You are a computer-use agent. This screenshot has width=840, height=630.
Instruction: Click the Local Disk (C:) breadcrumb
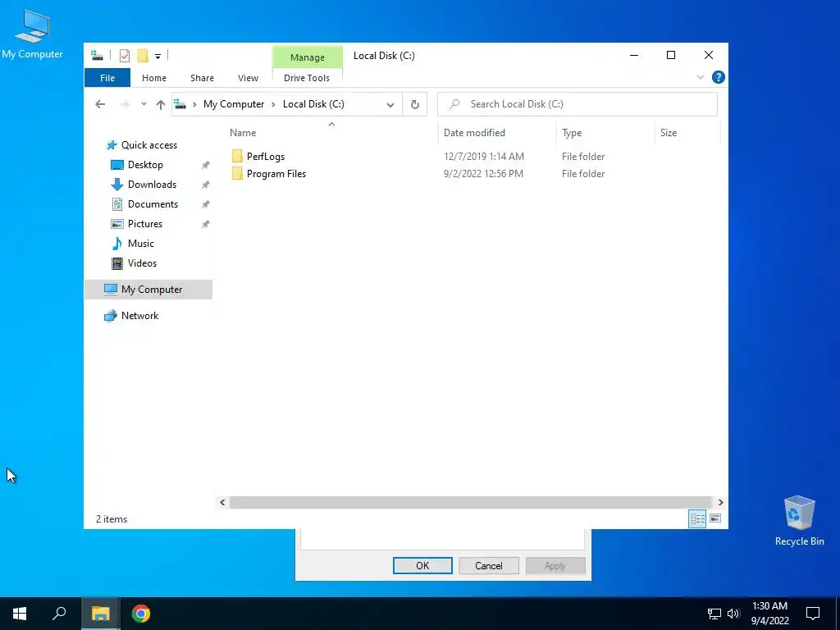313,104
